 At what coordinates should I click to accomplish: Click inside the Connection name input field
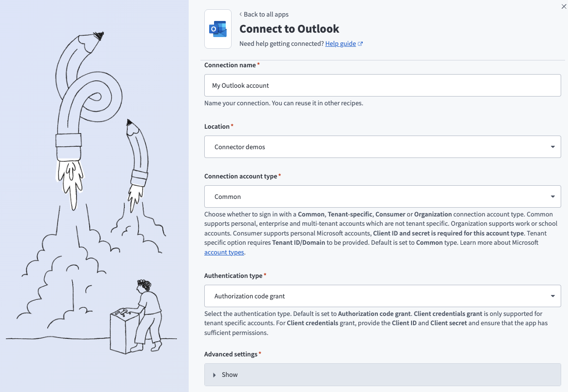coord(383,85)
